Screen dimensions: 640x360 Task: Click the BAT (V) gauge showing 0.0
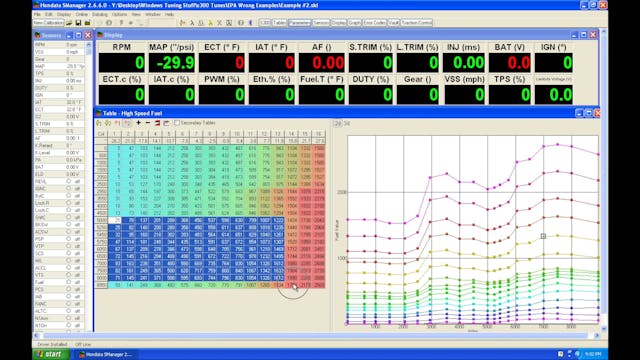click(509, 63)
